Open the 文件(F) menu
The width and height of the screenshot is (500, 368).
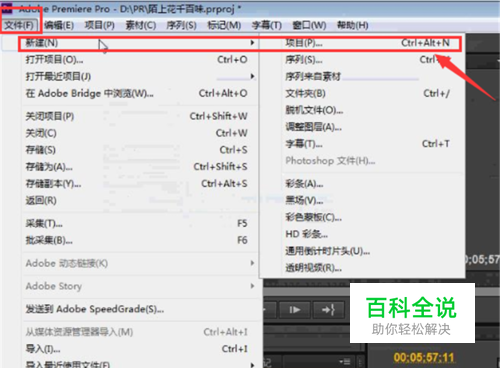19,25
